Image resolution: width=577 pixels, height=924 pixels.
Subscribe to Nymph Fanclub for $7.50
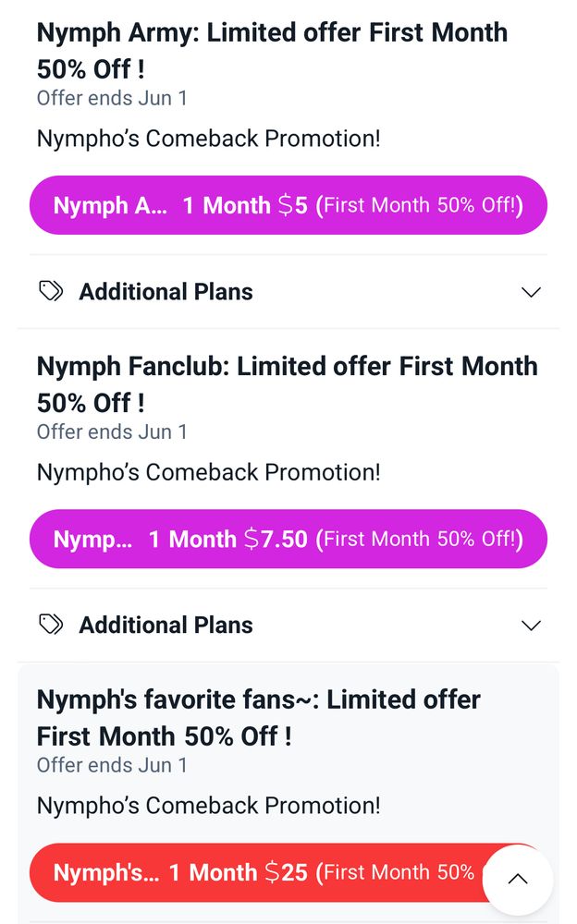[x=288, y=539]
